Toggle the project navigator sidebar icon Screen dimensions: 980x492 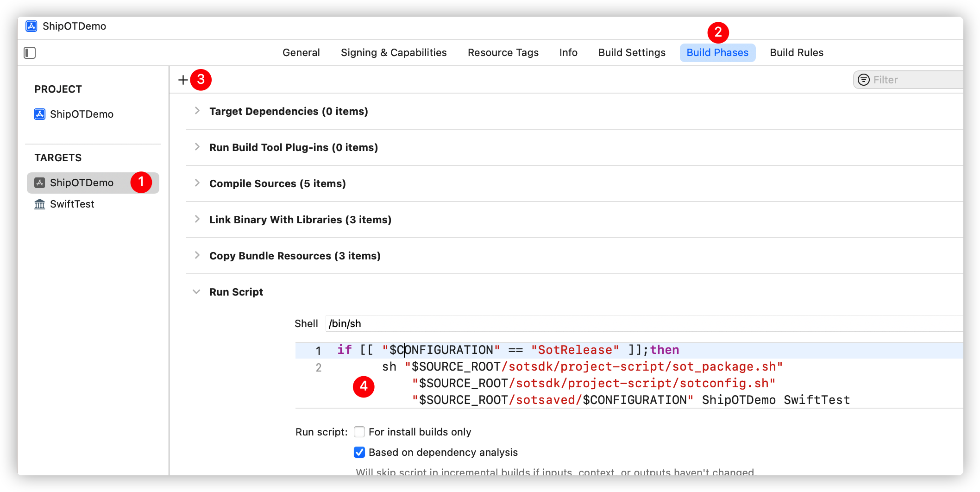pyautogui.click(x=30, y=53)
